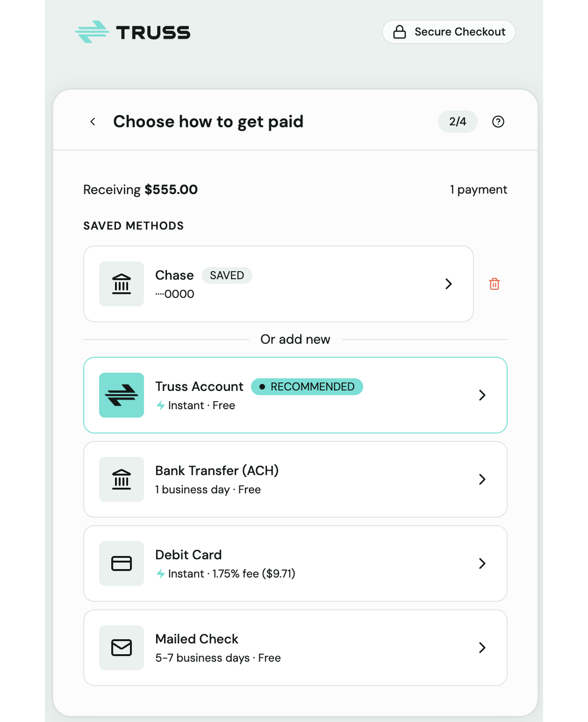588x722 pixels.
Task: Click the Chase bank building icon
Action: pyautogui.click(x=121, y=284)
